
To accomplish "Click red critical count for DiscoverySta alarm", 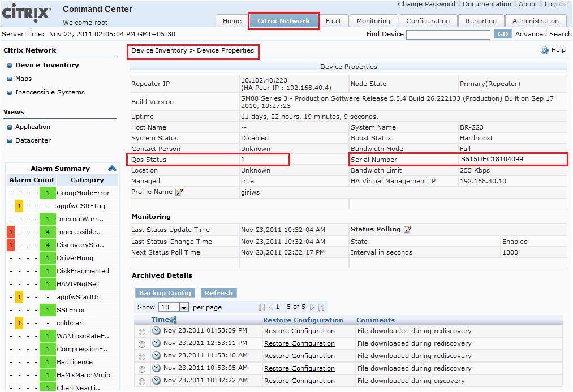I will (11, 245).
